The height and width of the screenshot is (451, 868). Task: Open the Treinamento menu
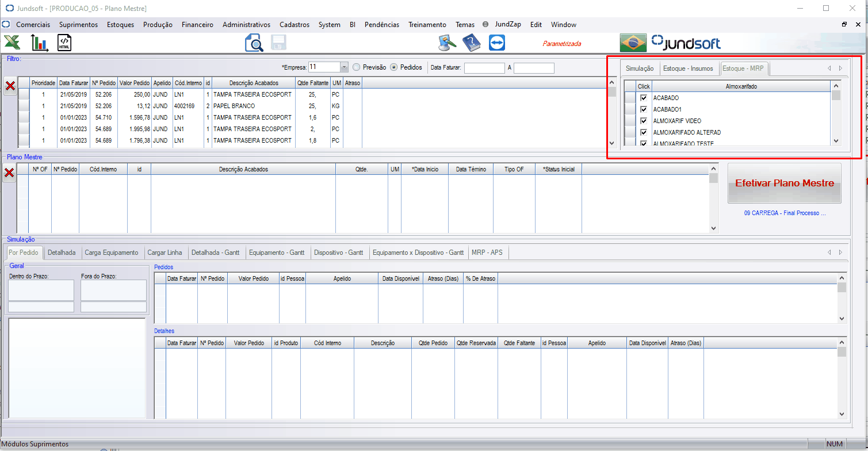tap(427, 25)
